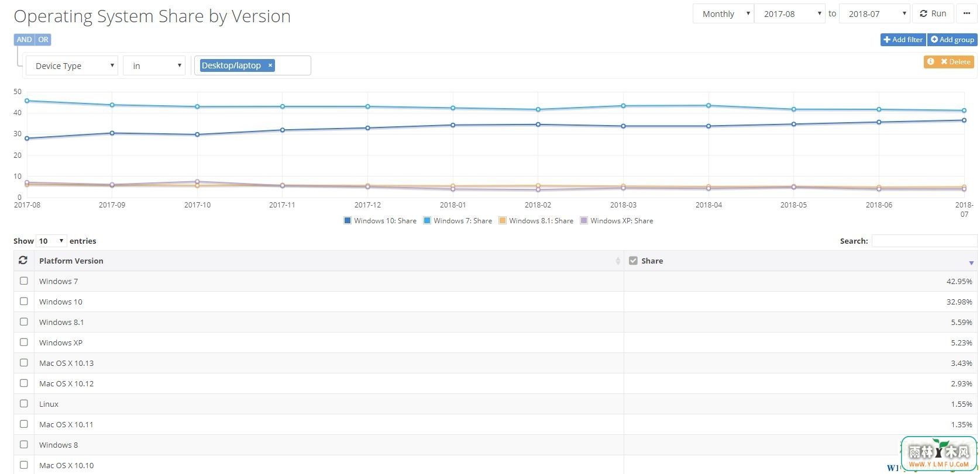Open the Monthly interval dropdown
This screenshot has height=474, width=980.
[723, 13]
